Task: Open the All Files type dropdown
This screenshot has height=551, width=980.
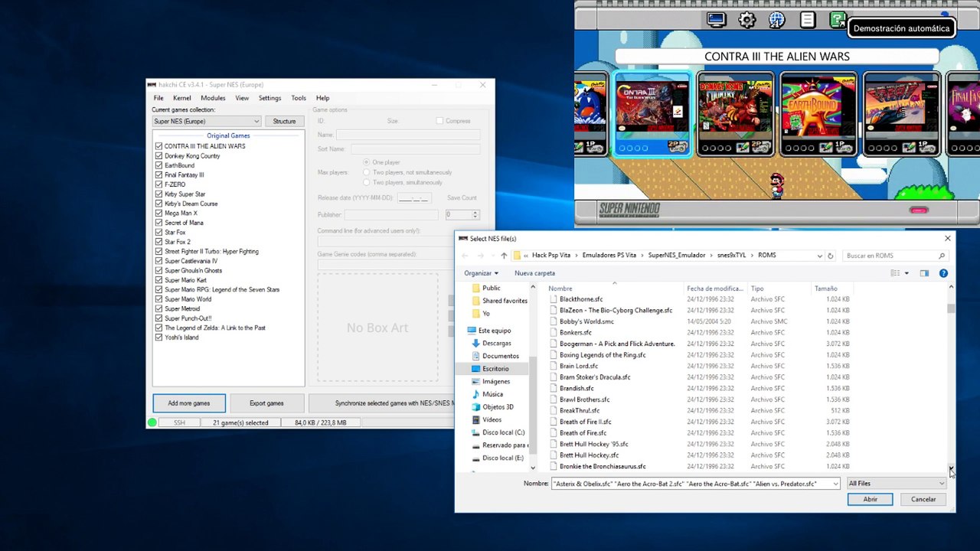Action: point(897,484)
